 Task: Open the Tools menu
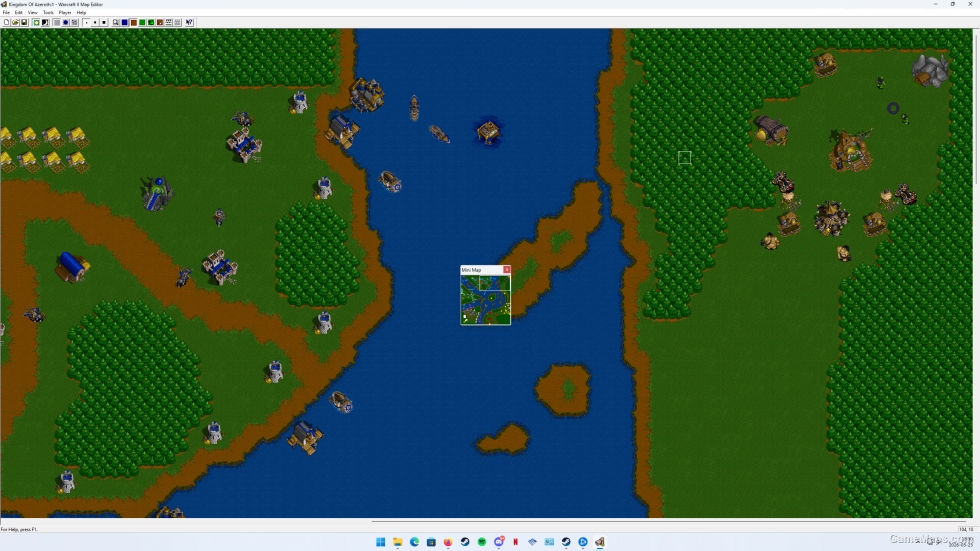tap(48, 12)
